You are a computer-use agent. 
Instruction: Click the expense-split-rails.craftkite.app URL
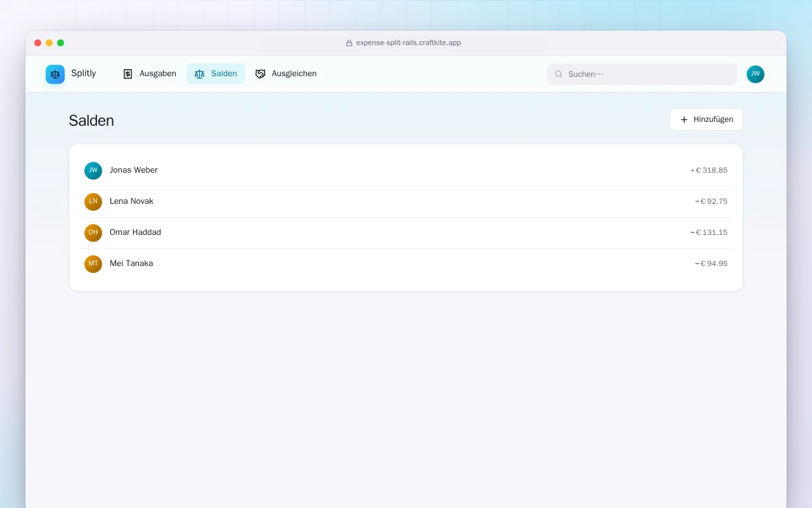(409, 43)
